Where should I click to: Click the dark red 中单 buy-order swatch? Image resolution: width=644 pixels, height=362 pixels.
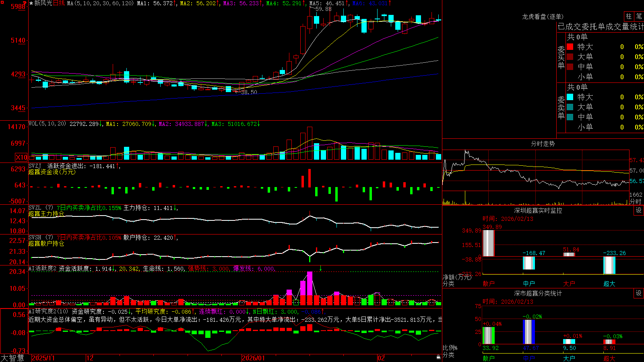[x=570, y=67]
